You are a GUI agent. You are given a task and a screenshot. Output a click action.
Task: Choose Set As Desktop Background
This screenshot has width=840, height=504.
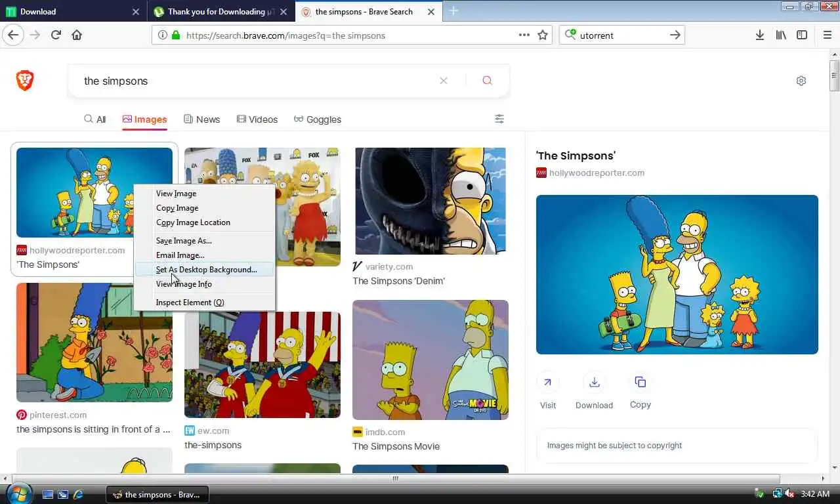(x=203, y=270)
